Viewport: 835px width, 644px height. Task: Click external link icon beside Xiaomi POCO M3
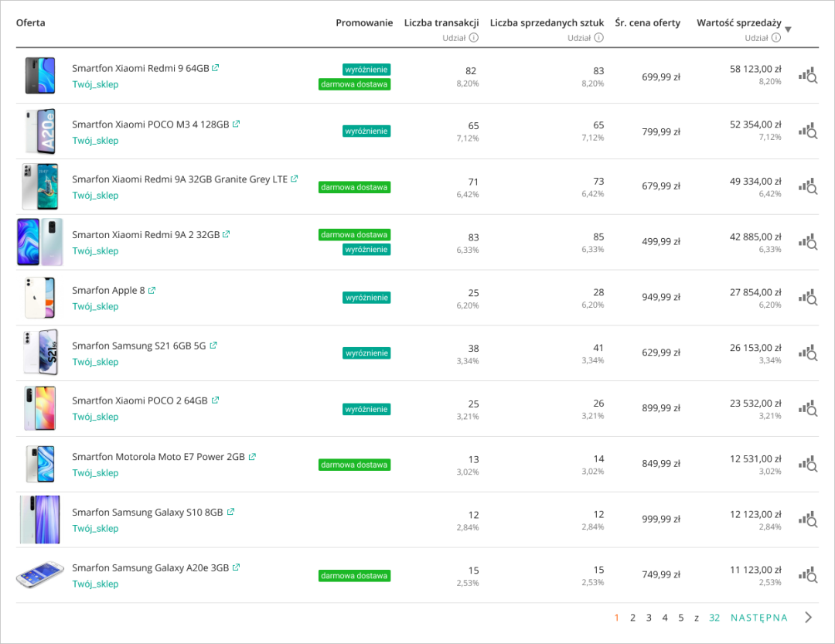click(237, 124)
